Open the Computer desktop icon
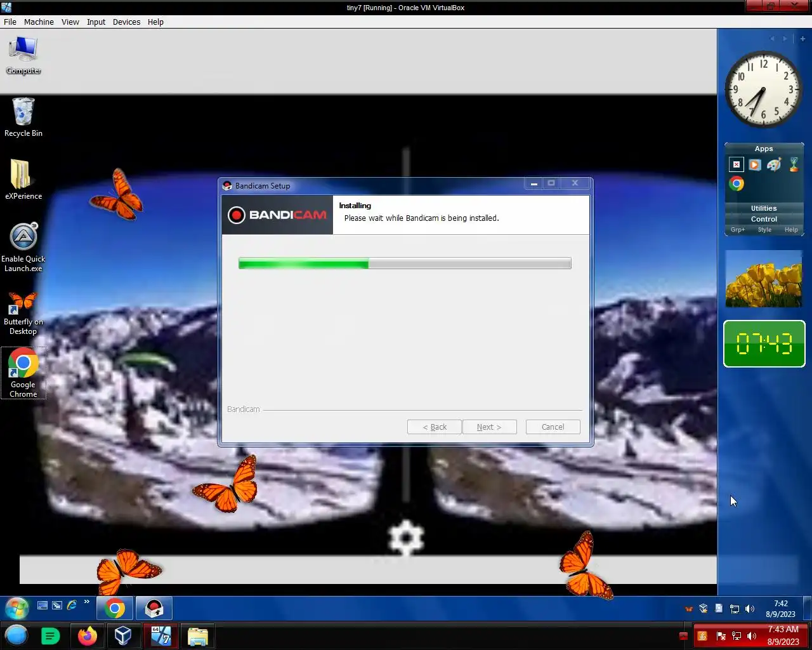 pyautogui.click(x=23, y=55)
